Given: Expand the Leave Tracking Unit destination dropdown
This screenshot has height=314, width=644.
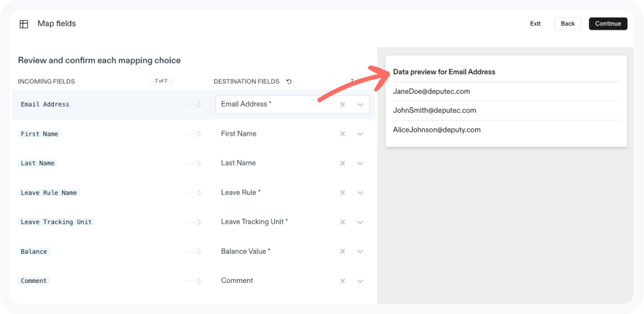Looking at the screenshot, I should (x=360, y=222).
